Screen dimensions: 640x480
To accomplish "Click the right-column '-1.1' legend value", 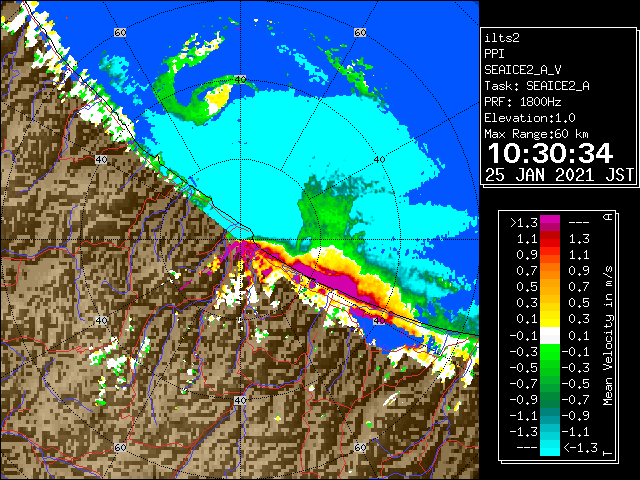I will [576, 431].
